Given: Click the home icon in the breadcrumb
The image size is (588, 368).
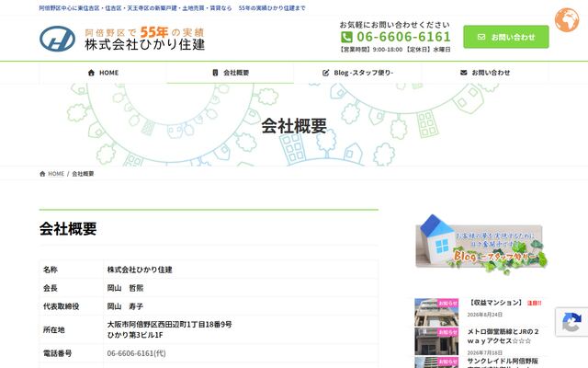Looking at the screenshot, I should point(42,174).
